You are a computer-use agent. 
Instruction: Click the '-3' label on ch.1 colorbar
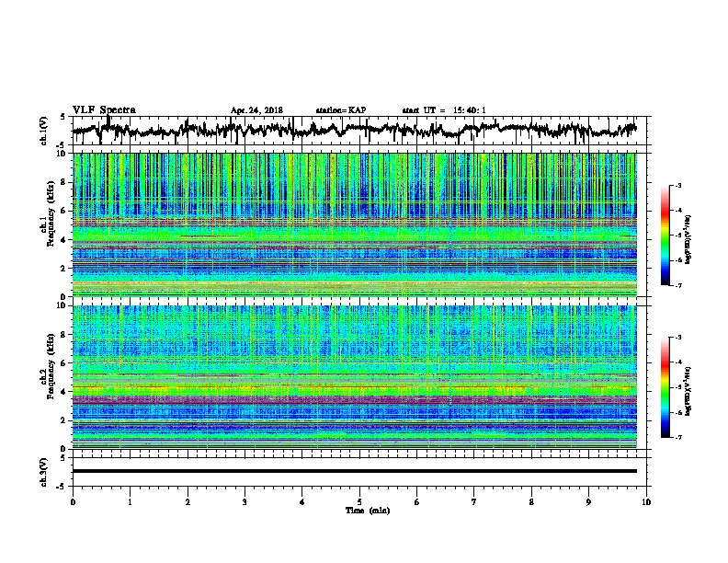(x=677, y=186)
